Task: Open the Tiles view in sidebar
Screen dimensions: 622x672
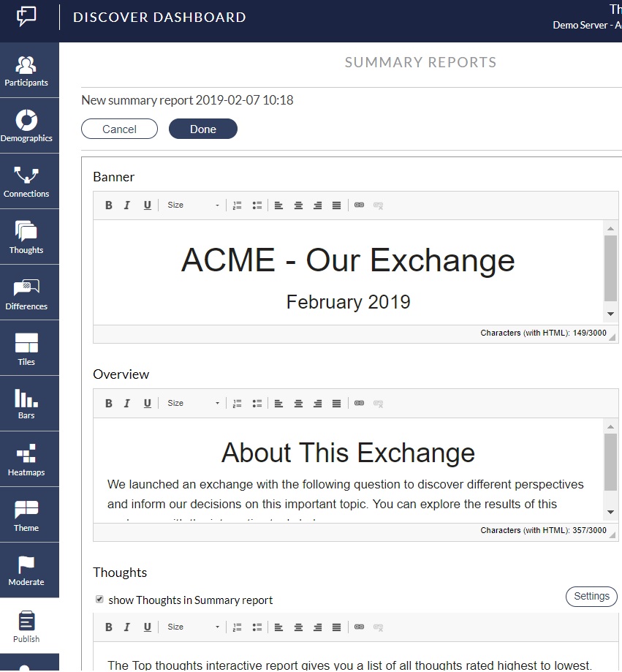Action: [29, 348]
